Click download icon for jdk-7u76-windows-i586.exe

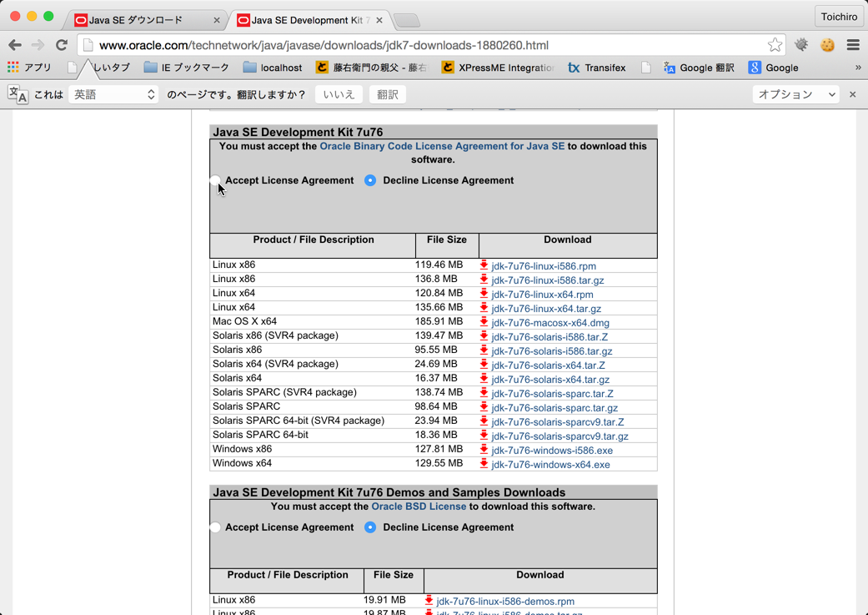click(x=484, y=450)
